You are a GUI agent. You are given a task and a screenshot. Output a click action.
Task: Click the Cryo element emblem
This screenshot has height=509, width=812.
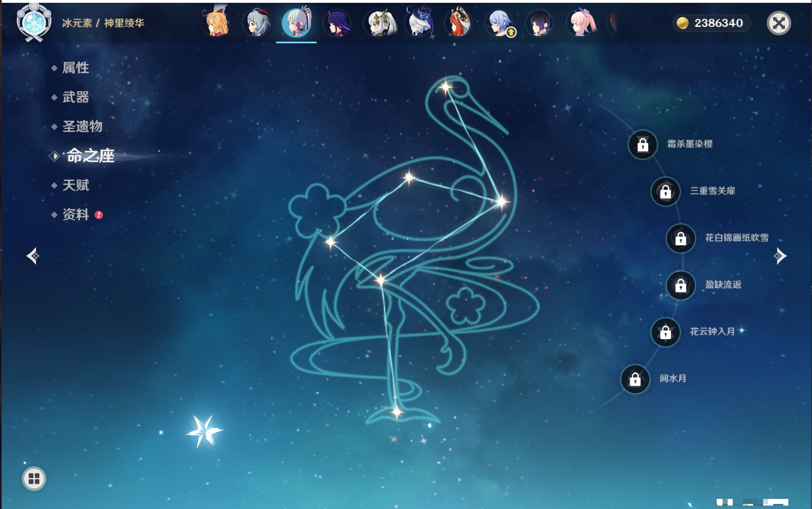34,22
